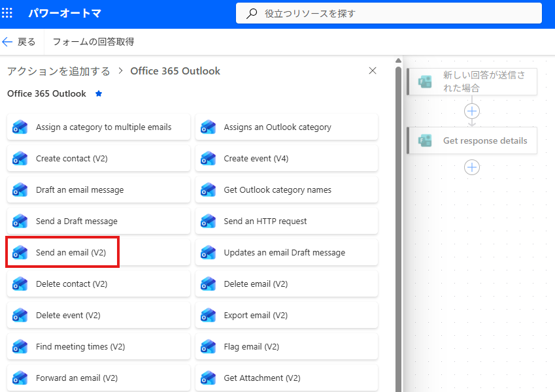
Task: Select the Delete contact (V2) action
Action: pyautogui.click(x=99, y=284)
